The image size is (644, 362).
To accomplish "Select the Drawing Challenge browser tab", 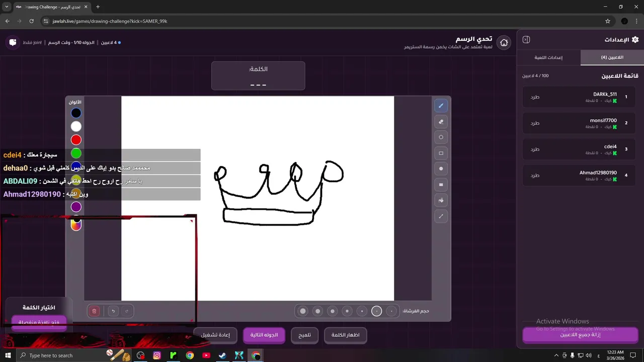I will [52, 7].
